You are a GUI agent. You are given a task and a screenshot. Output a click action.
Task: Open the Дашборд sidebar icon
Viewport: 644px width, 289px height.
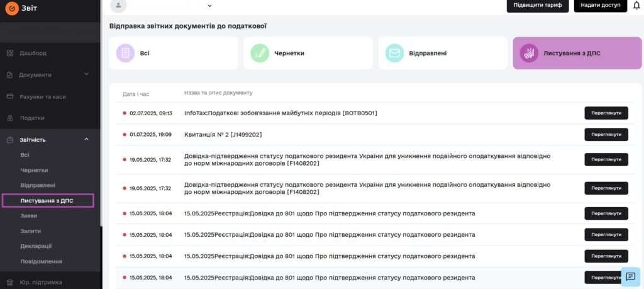point(10,53)
